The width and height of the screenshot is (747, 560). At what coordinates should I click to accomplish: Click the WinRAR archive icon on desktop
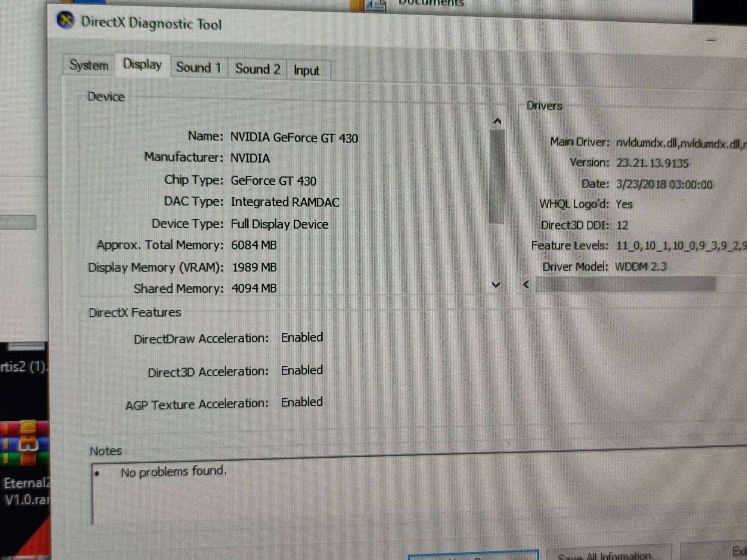(25, 443)
